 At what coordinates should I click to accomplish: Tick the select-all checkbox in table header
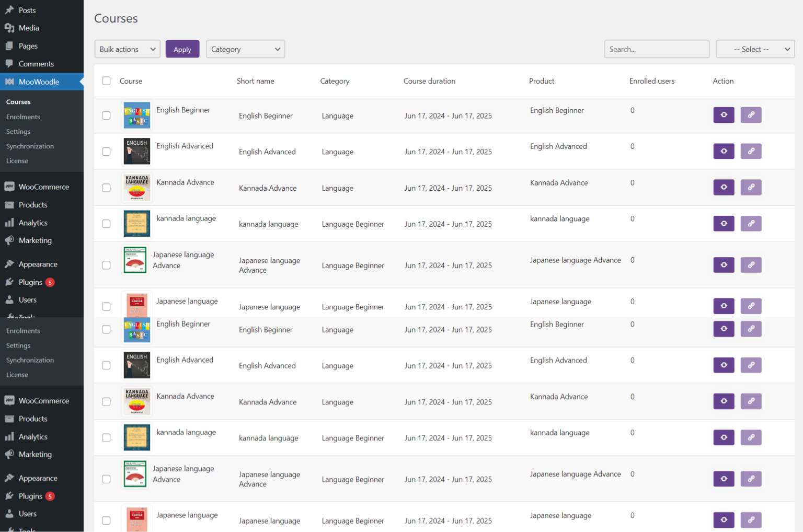(106, 81)
